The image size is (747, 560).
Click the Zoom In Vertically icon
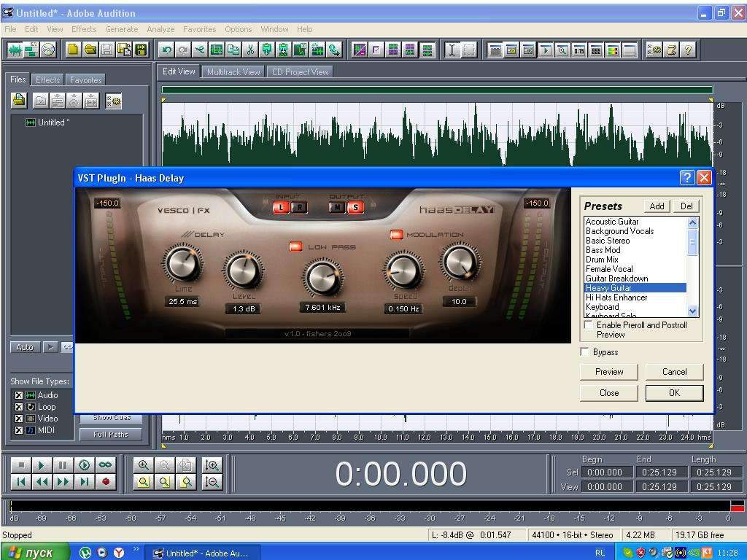tap(212, 464)
